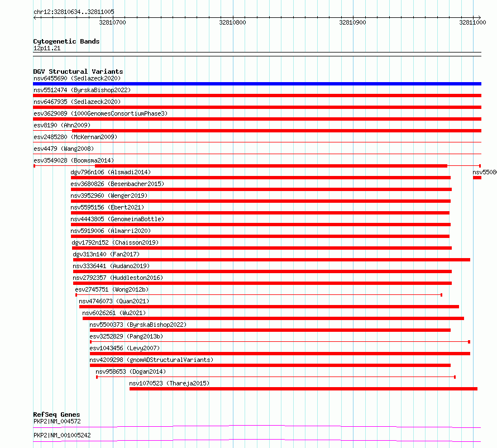Click the red esv8190 variant bar
The width and height of the screenshot is (497, 448).
(x=277, y=131)
